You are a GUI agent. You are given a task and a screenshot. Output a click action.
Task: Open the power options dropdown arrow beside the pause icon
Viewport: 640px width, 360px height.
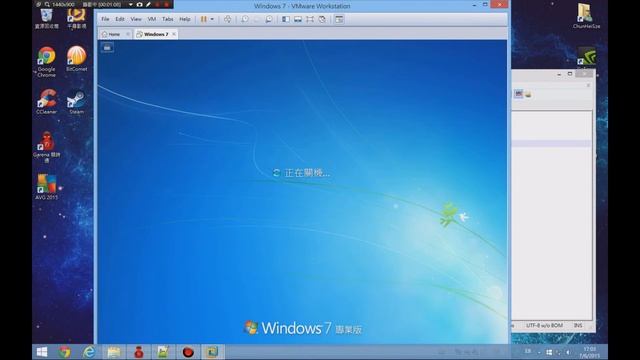tap(212, 19)
